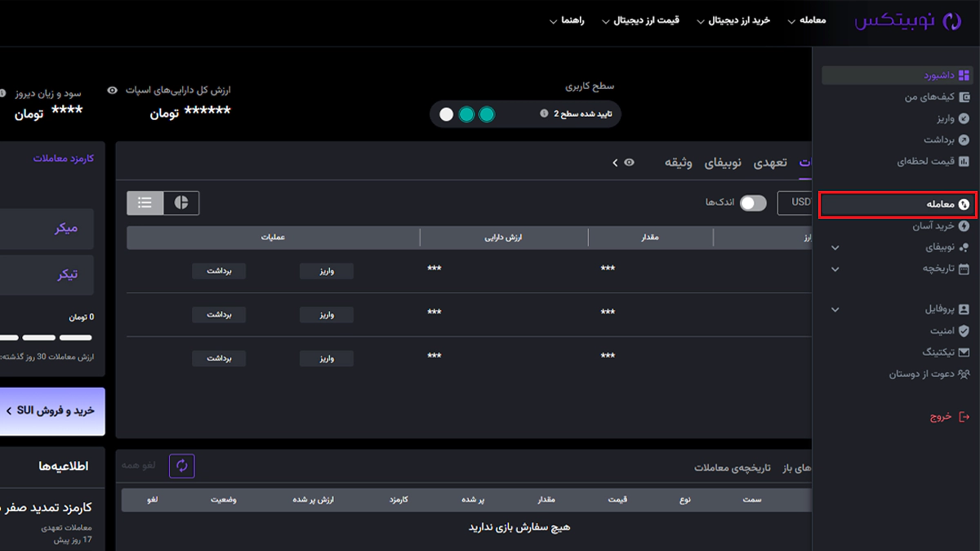This screenshot has width=980, height=551.
Task: Expand پروفایل (profile) submenu in sidebar
Action: (835, 309)
